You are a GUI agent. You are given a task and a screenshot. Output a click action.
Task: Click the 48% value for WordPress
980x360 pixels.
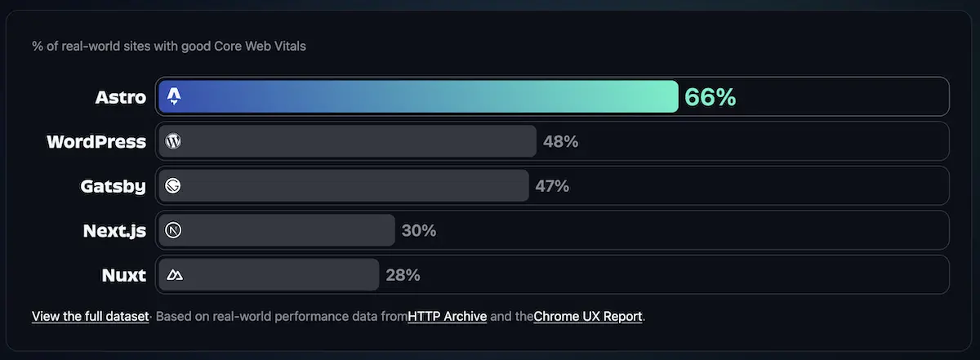pyautogui.click(x=560, y=141)
